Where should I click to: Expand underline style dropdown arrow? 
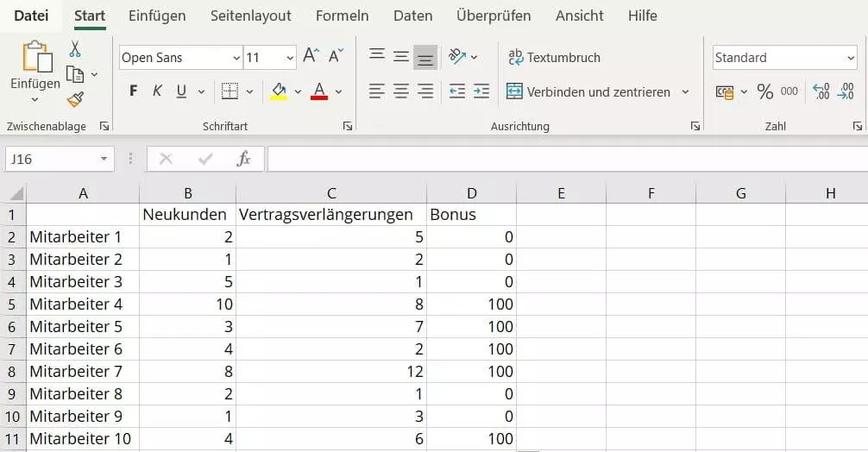click(202, 91)
